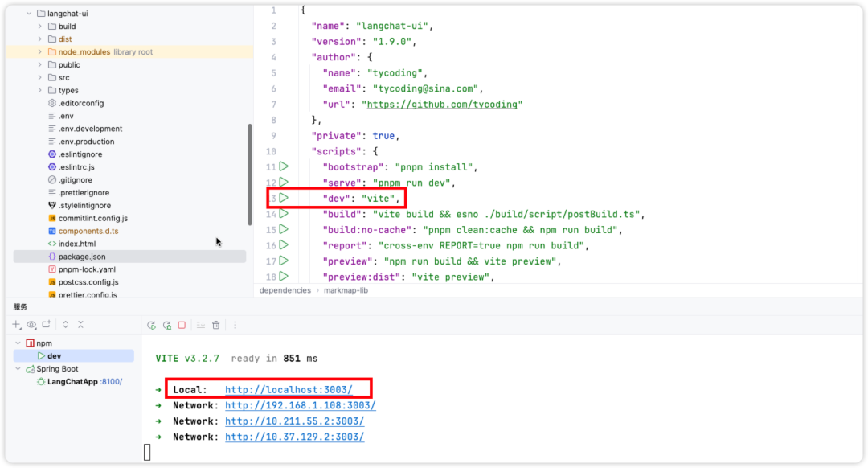868x468 pixels.
Task: Open .eslintrc.js file
Action: click(76, 166)
